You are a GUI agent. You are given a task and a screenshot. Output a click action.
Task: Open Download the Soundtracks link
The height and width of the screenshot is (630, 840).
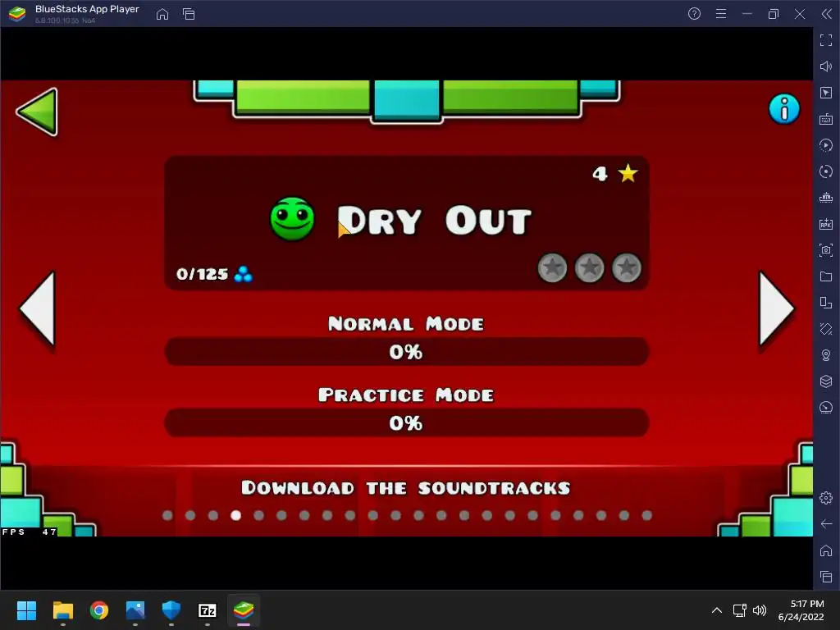(405, 487)
